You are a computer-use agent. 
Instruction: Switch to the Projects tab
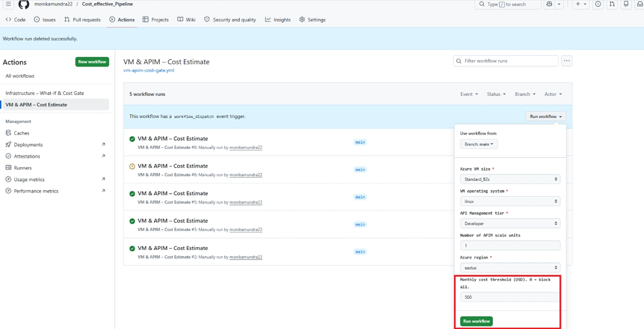tap(156, 20)
